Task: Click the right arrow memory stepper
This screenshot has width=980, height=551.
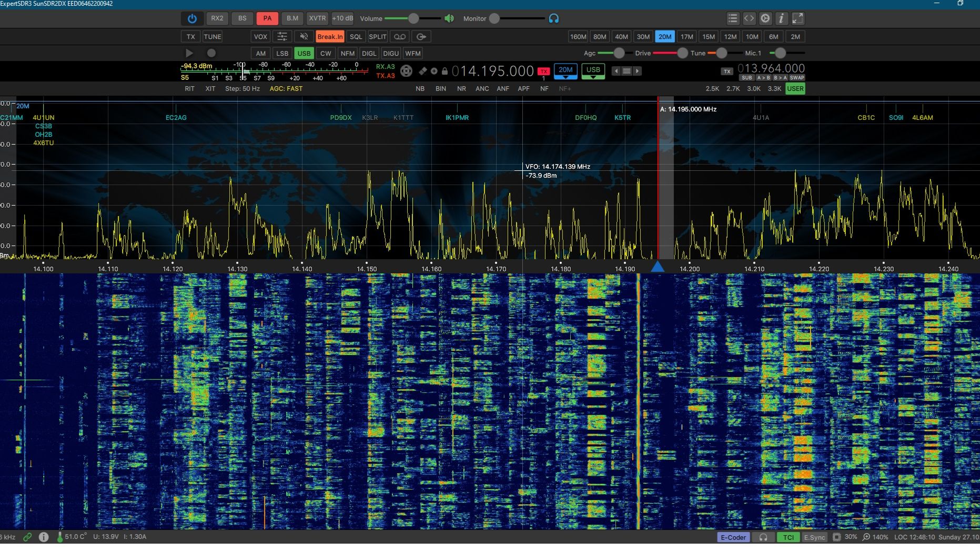Action: click(x=637, y=71)
